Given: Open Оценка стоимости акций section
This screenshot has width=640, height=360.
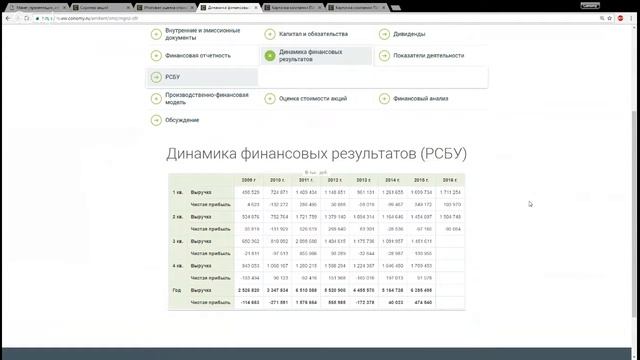Looking at the screenshot, I should tap(313, 98).
